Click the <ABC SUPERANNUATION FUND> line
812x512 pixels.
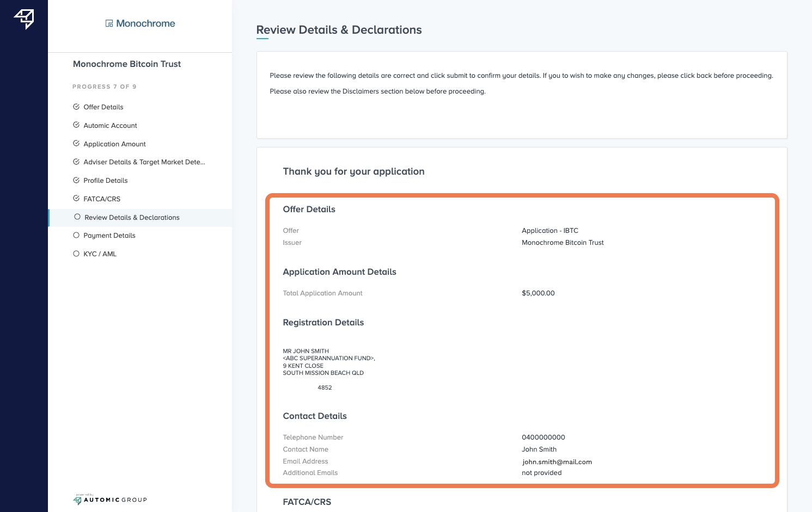point(329,359)
